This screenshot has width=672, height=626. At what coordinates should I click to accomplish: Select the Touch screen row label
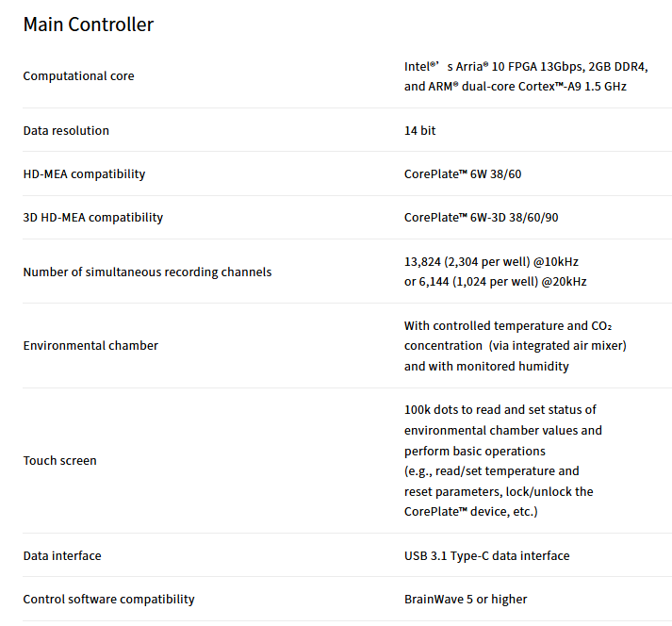pos(60,460)
